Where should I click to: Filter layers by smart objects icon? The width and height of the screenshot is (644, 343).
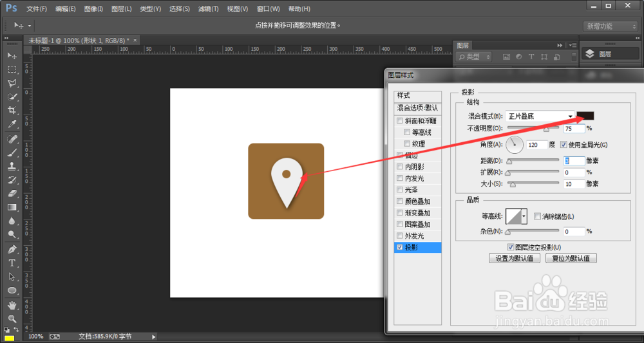556,57
